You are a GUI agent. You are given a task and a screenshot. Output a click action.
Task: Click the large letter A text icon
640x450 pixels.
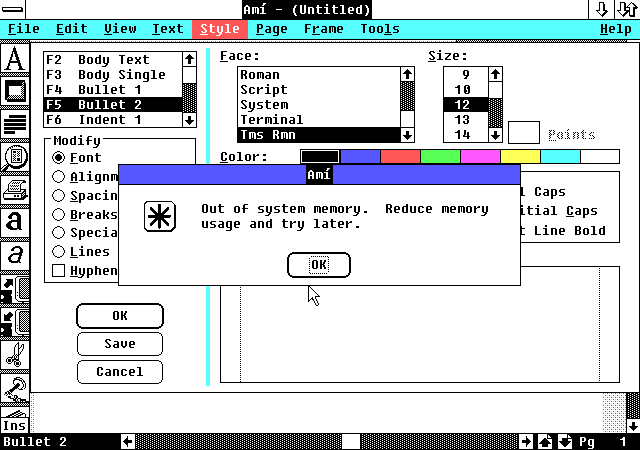click(15, 58)
